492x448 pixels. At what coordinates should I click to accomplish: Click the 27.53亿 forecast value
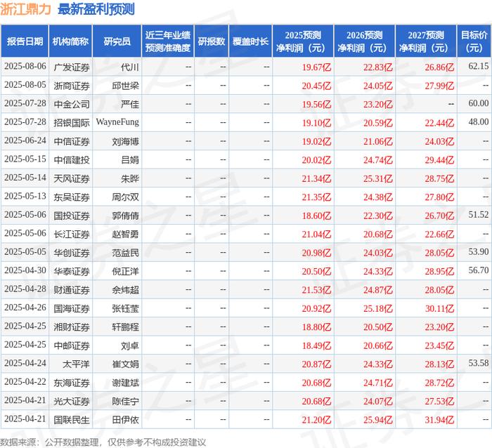pyautogui.click(x=439, y=401)
